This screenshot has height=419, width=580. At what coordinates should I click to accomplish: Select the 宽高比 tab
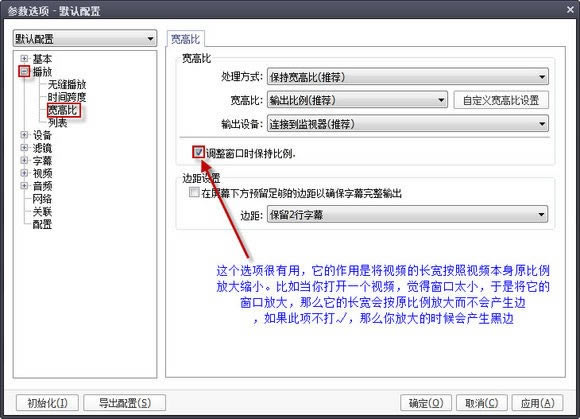point(185,39)
